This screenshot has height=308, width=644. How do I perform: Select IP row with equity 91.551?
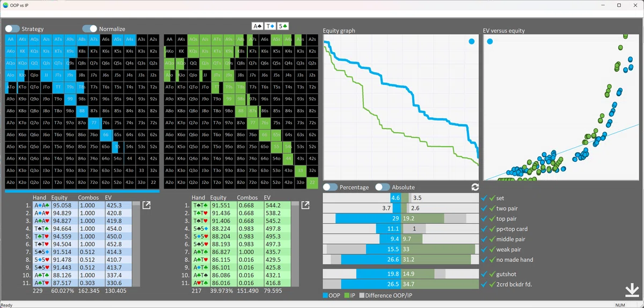pos(241,205)
